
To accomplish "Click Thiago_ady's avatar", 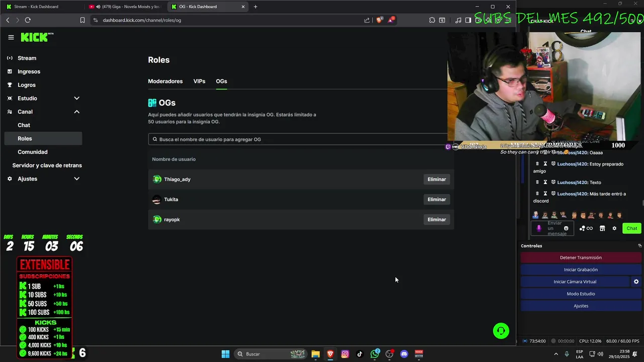I will (157, 179).
